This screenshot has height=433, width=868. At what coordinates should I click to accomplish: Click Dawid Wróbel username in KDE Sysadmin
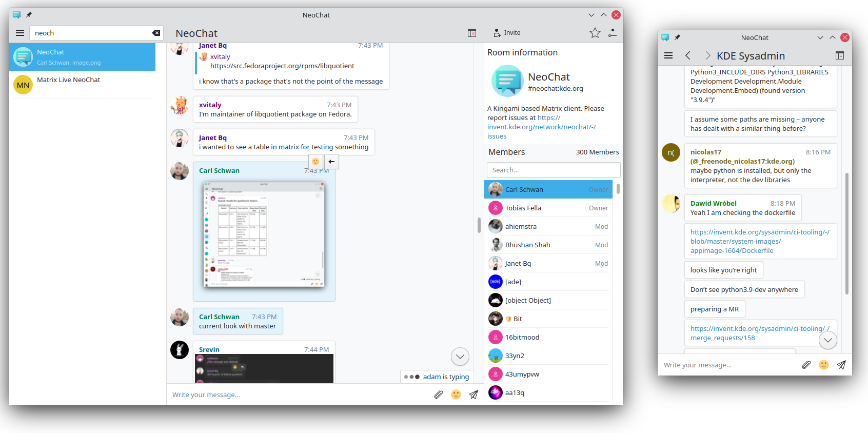714,203
